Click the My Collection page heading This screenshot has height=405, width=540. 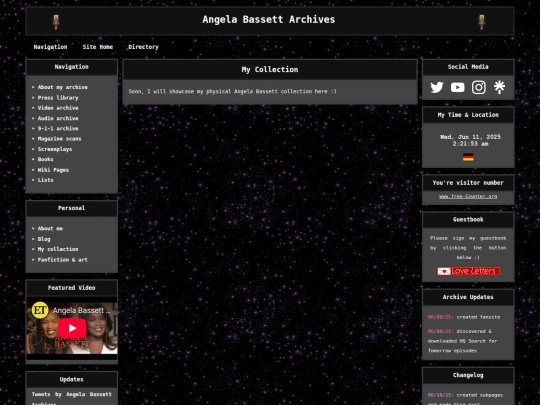pyautogui.click(x=270, y=70)
